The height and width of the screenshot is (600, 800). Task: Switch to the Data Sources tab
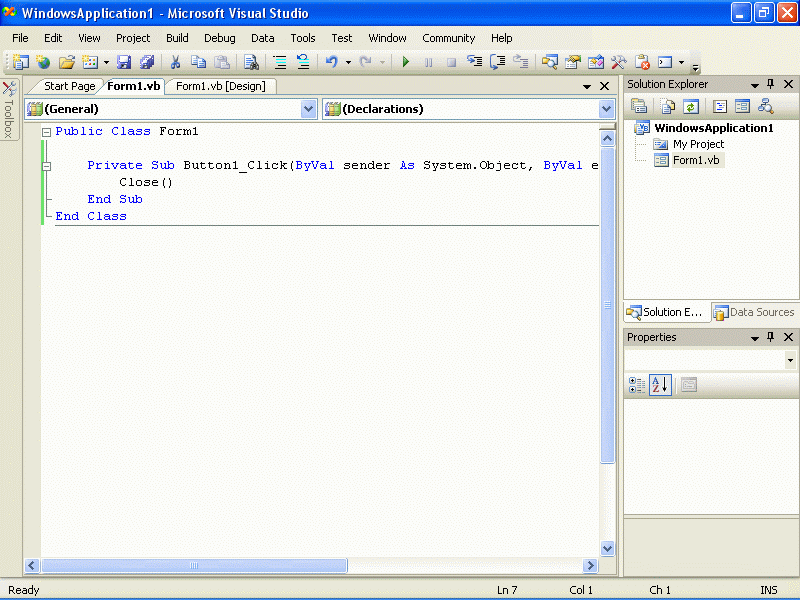(755, 312)
